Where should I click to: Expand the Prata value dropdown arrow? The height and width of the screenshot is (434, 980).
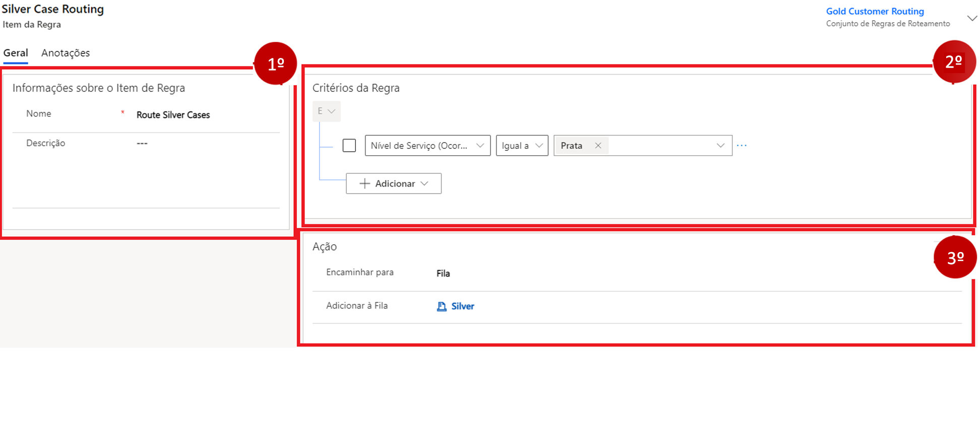pyautogui.click(x=720, y=146)
